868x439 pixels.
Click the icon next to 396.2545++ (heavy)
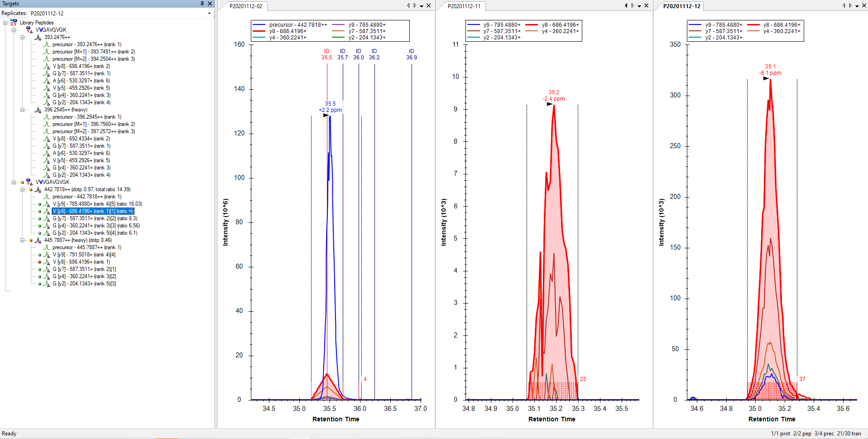(38, 110)
